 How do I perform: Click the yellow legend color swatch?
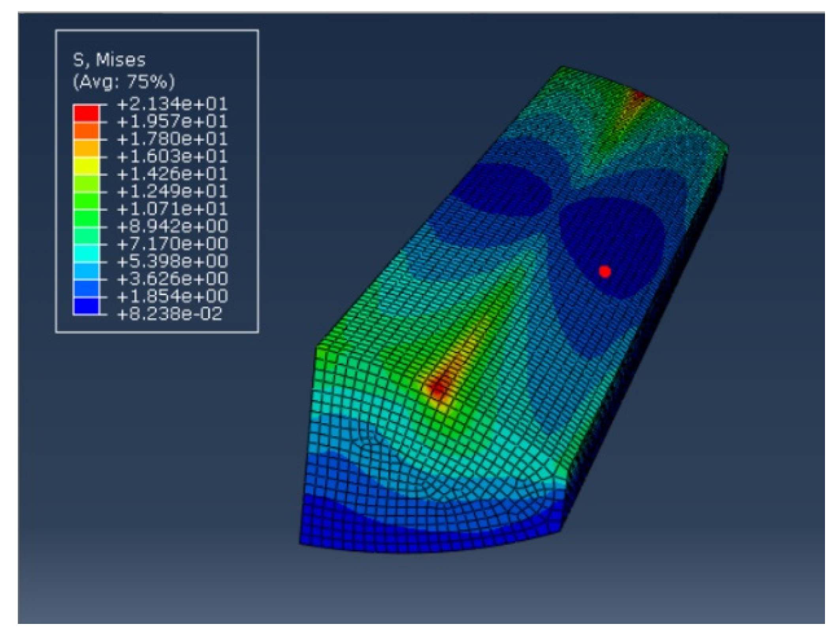pos(86,166)
